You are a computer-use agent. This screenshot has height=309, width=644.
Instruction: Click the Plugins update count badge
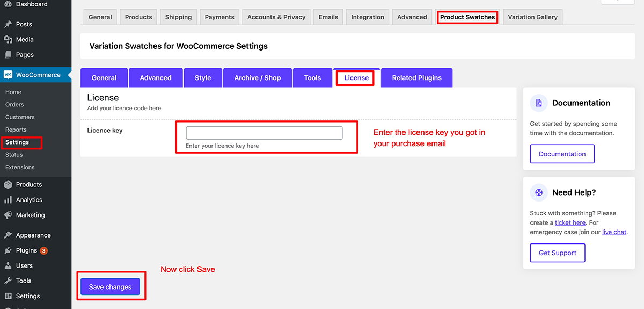44,250
